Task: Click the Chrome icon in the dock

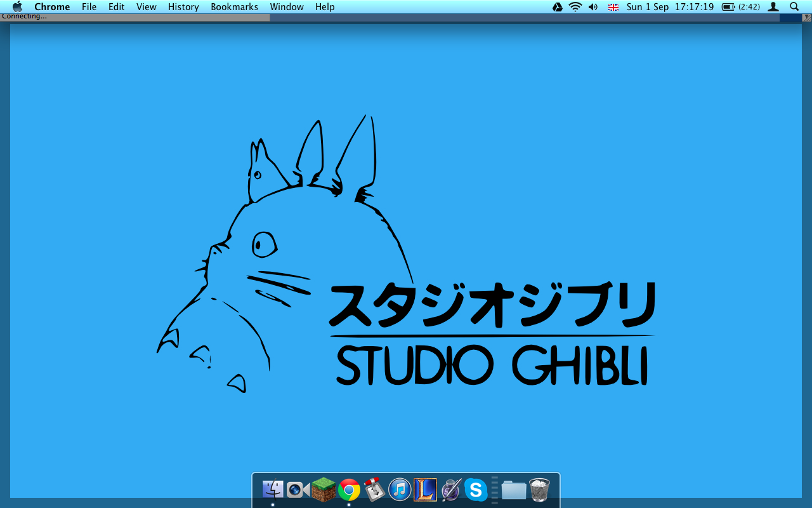Action: click(349, 490)
